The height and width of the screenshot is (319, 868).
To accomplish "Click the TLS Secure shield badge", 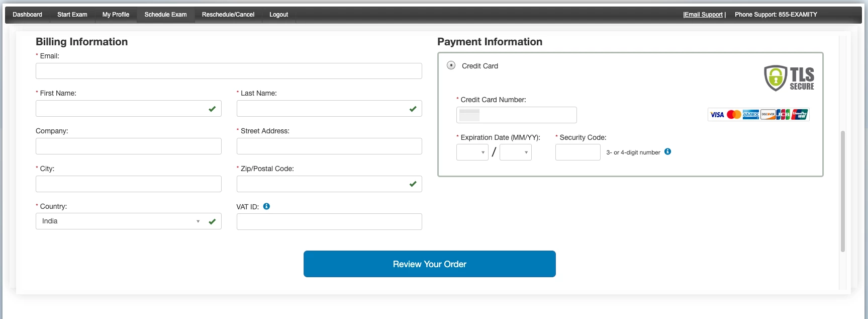I will [789, 78].
